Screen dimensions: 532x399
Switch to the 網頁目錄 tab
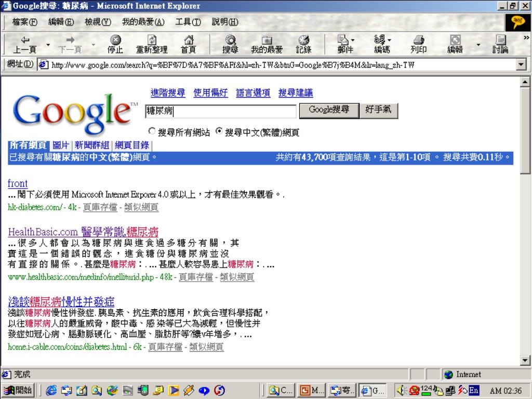(x=131, y=145)
